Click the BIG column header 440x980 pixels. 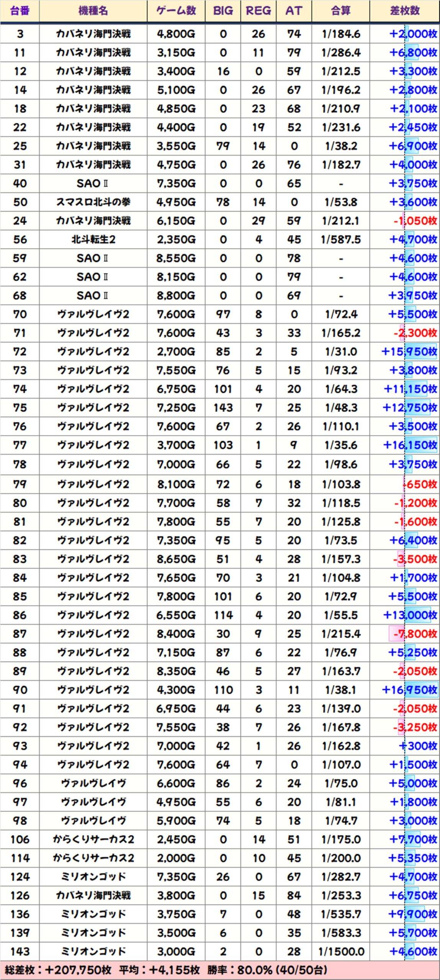tap(223, 11)
